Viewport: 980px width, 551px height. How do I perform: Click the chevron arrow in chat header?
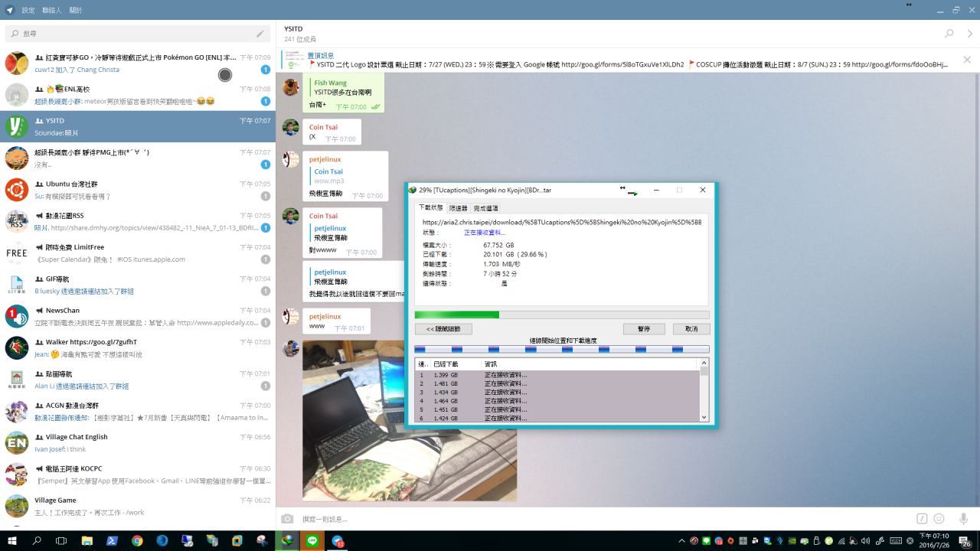tap(970, 34)
